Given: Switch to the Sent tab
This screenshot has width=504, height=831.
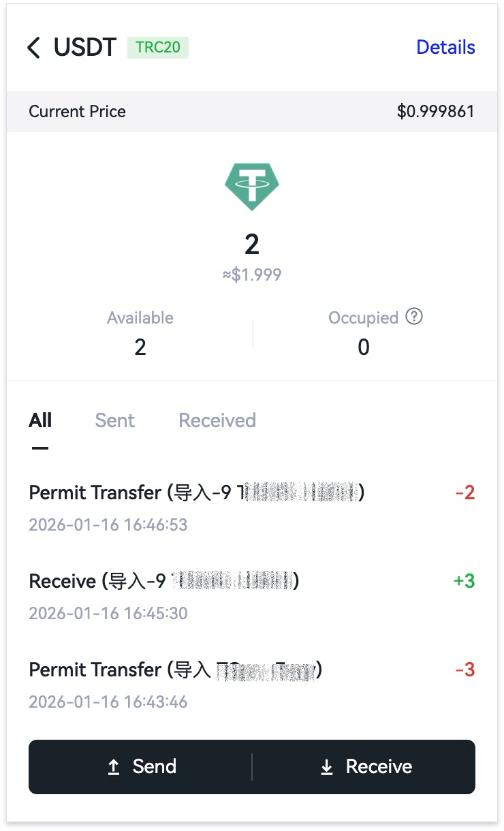Looking at the screenshot, I should (115, 420).
